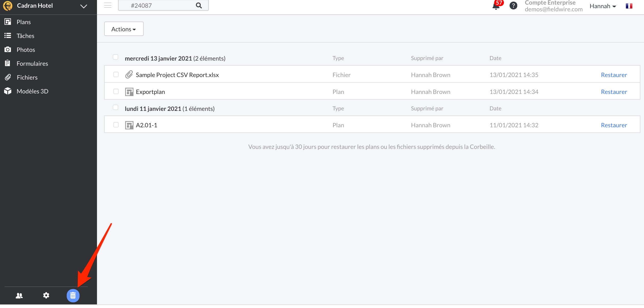
Task: Click the French flag language icon
Action: tap(629, 6)
